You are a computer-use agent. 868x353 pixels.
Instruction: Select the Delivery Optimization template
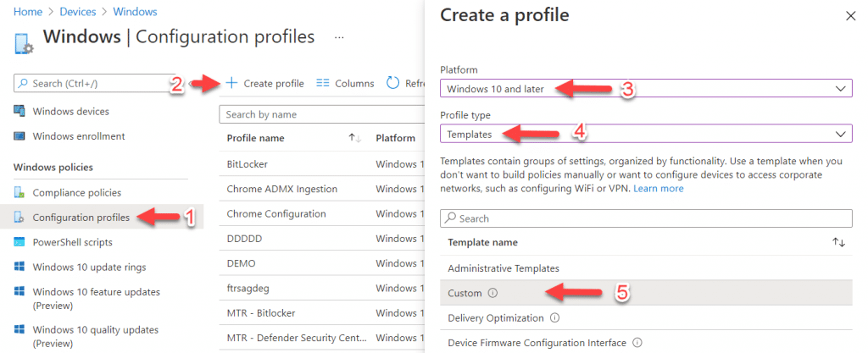495,318
